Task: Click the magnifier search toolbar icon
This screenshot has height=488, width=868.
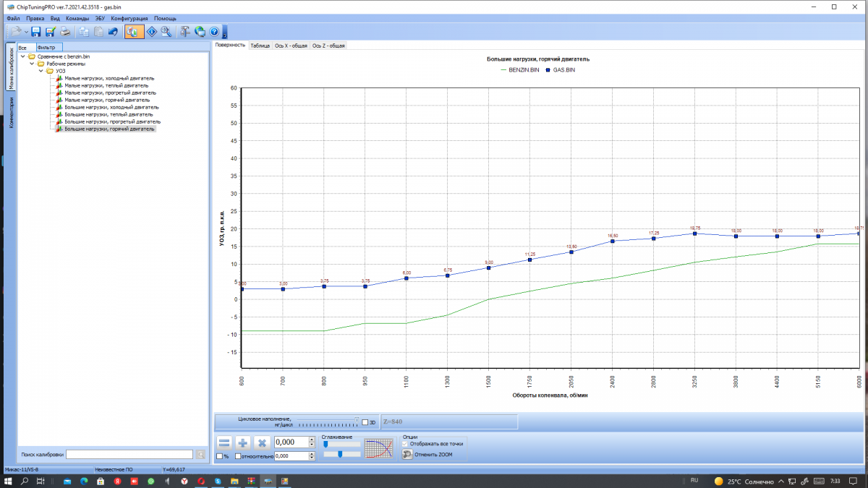Action: pos(166,32)
